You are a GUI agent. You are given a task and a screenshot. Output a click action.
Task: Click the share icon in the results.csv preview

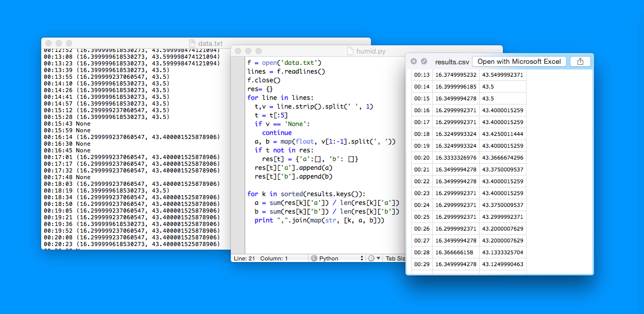(x=580, y=61)
